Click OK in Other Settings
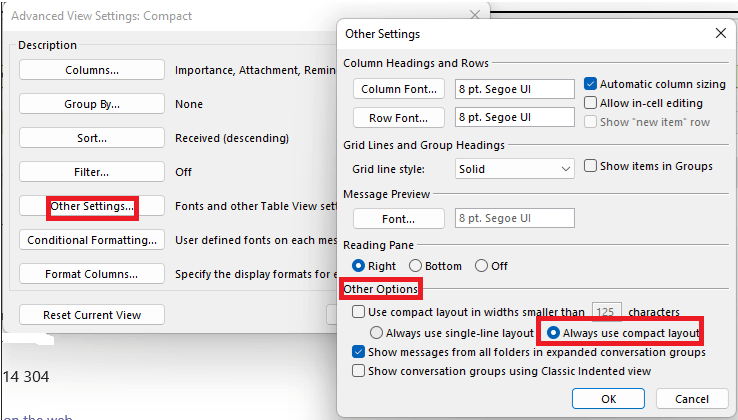The height and width of the screenshot is (420, 738). 608,399
